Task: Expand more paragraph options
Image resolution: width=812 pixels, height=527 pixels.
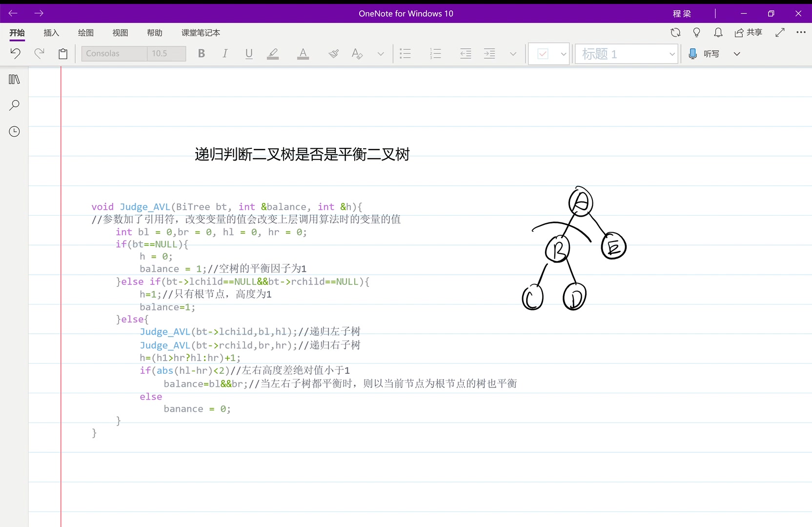Action: point(513,54)
